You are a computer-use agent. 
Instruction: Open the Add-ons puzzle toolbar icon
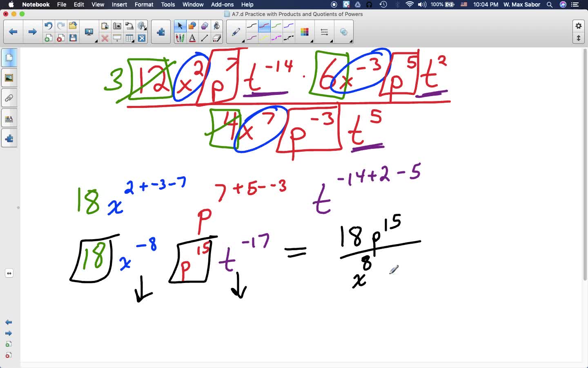point(161,31)
